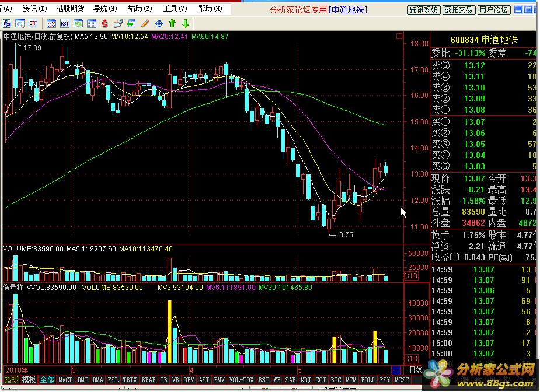Open the ETF toolbar icon

tap(33, 23)
